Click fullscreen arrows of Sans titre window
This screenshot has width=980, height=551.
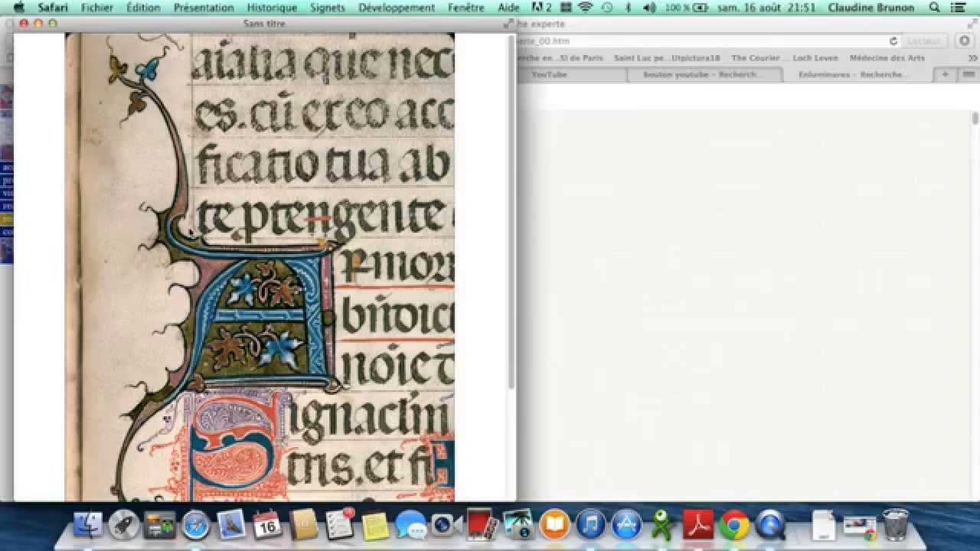508,24
